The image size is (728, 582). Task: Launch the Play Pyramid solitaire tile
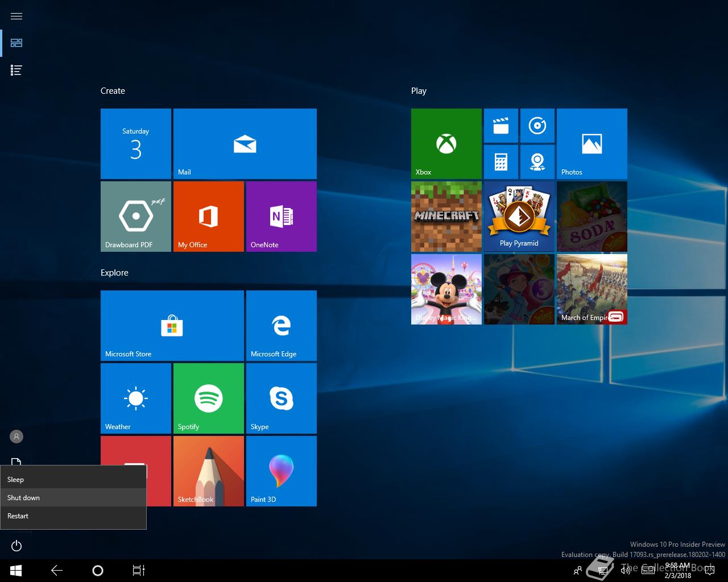(519, 217)
